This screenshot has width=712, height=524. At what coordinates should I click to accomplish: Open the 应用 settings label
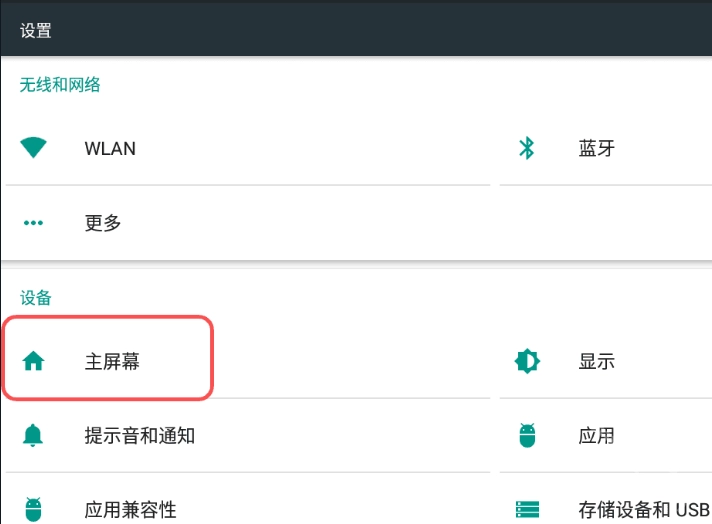point(597,435)
